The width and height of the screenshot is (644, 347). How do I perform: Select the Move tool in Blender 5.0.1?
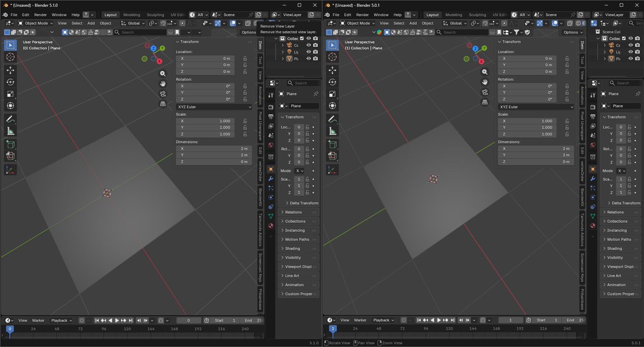[332, 70]
